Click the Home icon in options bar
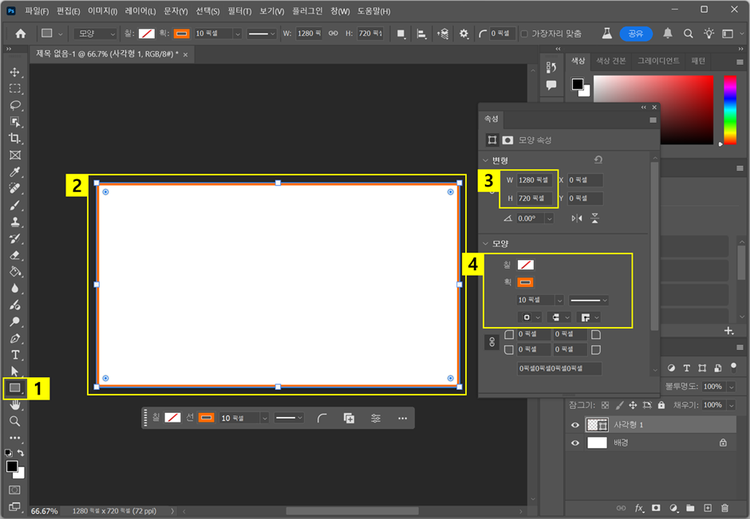The width and height of the screenshot is (750, 519). click(20, 33)
